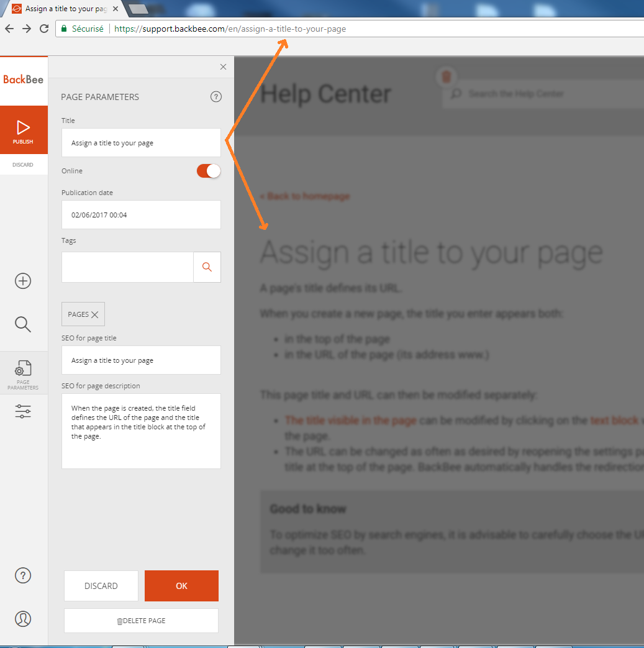644x648 pixels.
Task: Click the DELETE PAGE button
Action: point(141,620)
